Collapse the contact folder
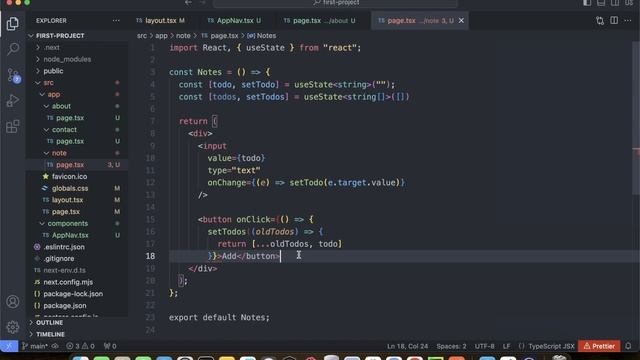 click(x=64, y=130)
